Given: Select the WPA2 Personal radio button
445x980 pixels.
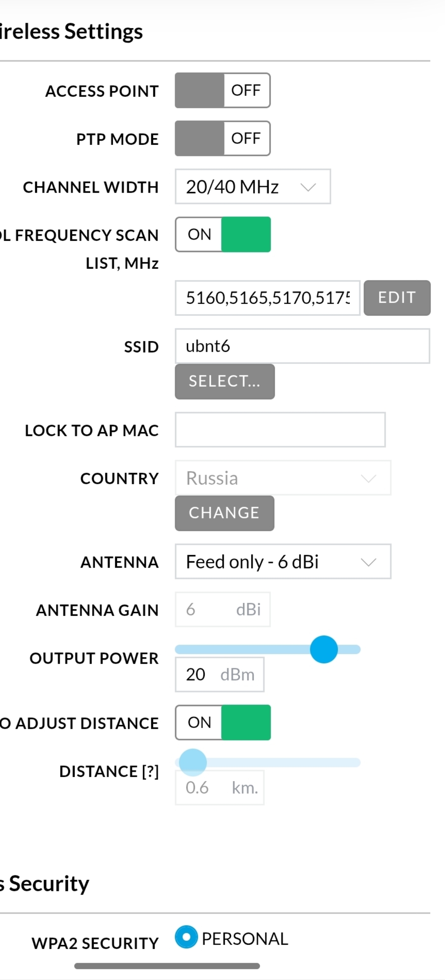Looking at the screenshot, I should pos(186,937).
